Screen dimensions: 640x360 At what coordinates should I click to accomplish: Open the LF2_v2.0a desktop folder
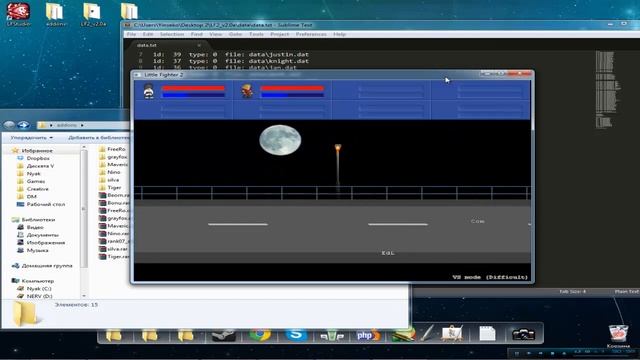point(93,13)
